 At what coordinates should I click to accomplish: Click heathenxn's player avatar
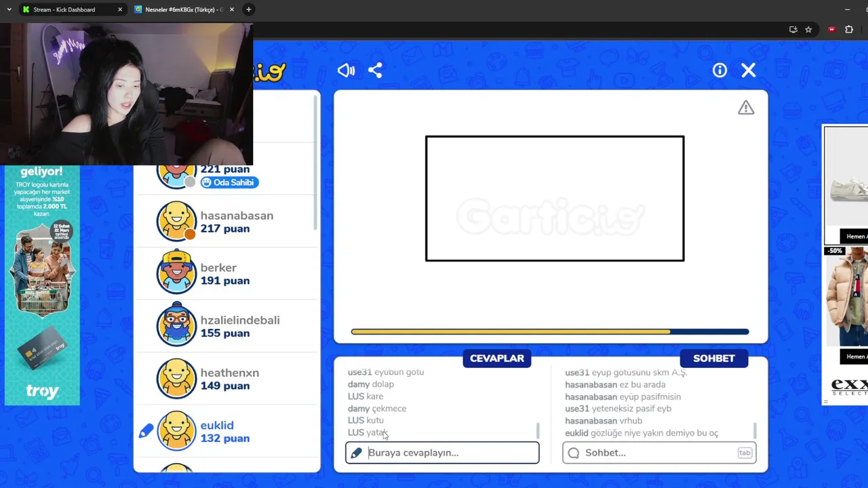tap(176, 378)
